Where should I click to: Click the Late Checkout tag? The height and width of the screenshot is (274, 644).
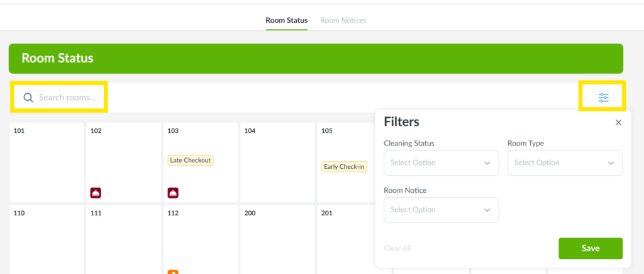(191, 160)
